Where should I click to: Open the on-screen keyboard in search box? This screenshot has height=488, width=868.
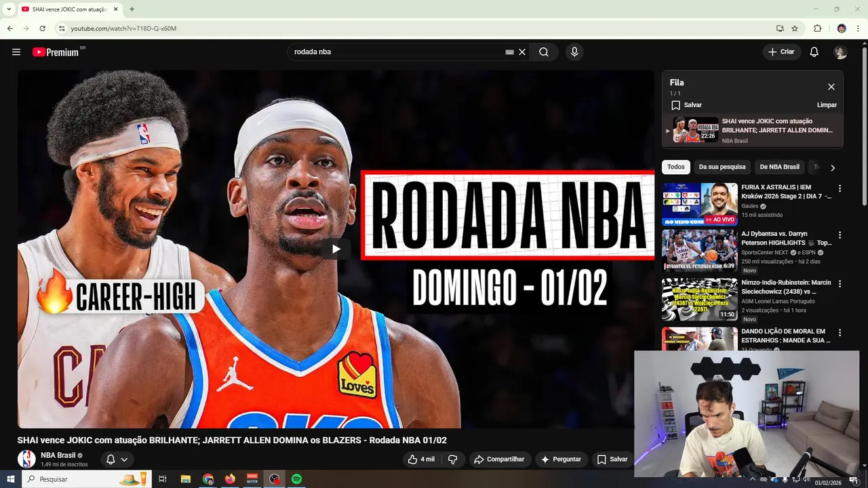(510, 52)
